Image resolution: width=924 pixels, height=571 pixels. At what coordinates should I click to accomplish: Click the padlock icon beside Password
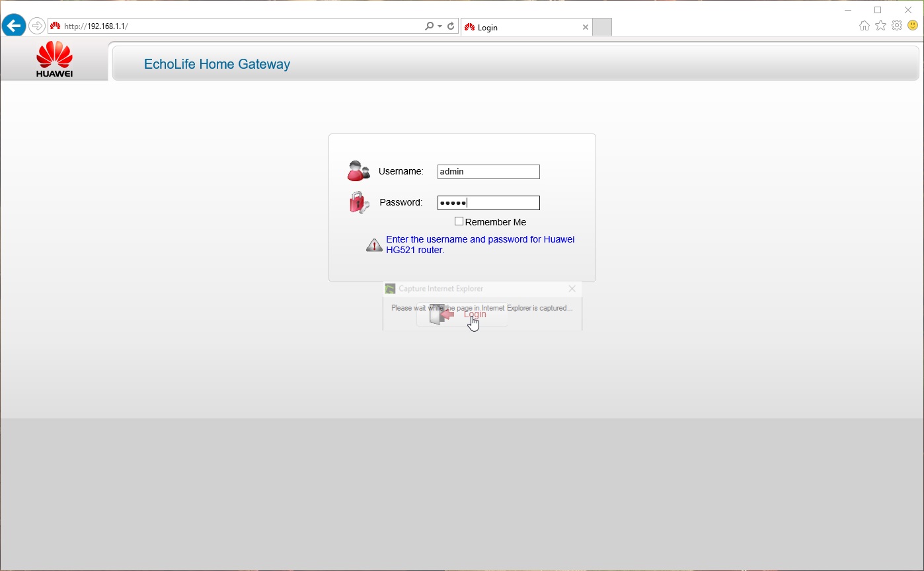(x=359, y=202)
